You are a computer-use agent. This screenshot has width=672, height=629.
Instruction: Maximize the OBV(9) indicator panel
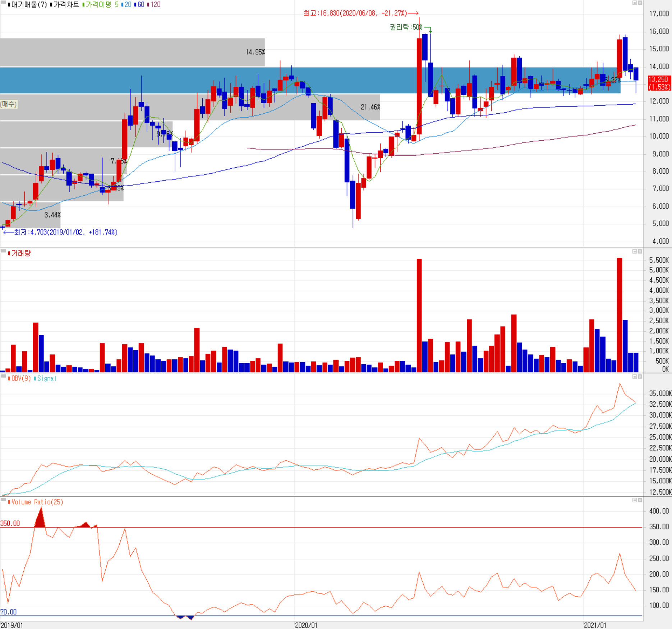click(635, 377)
